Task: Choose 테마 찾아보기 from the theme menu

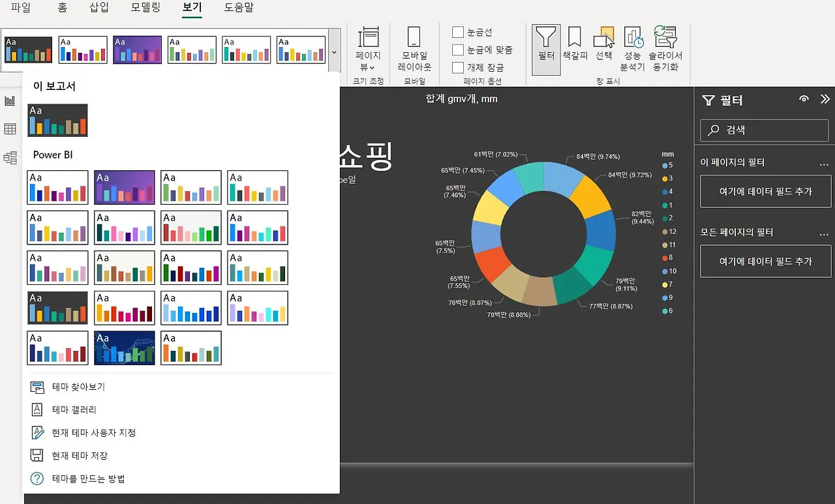Action: [x=78, y=387]
